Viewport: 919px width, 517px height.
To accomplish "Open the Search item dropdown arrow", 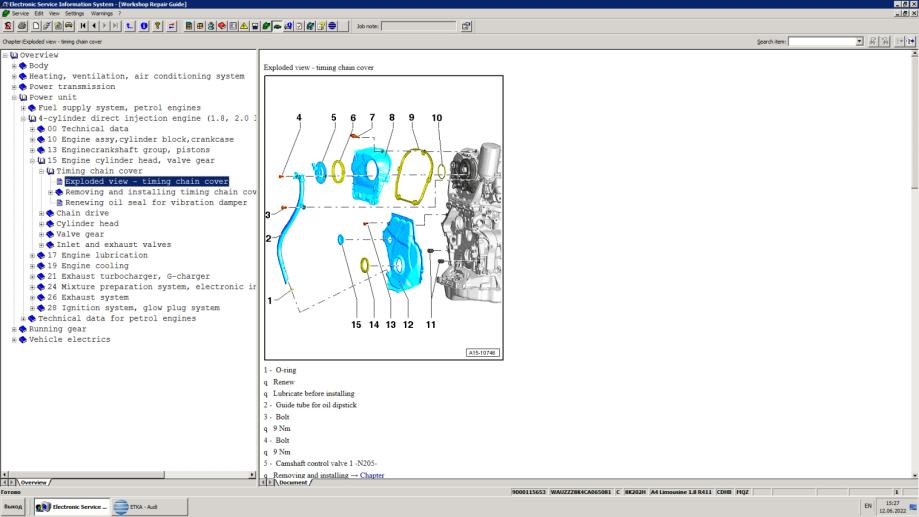I will (860, 41).
